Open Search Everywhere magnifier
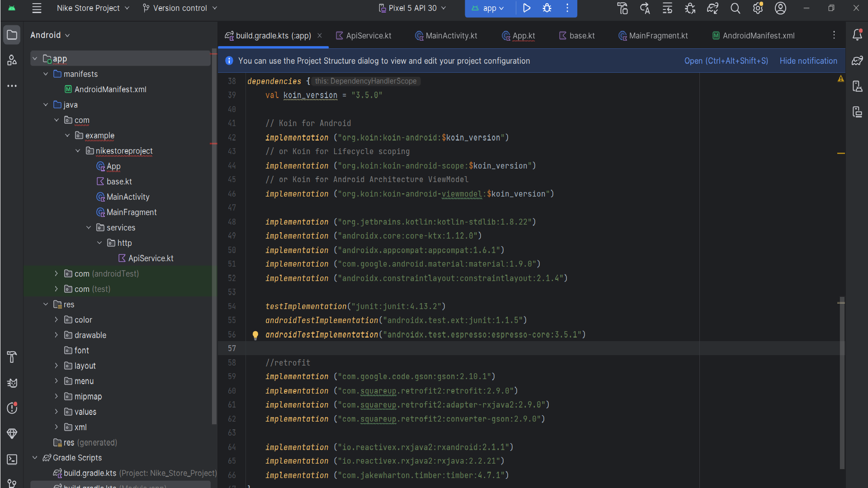The height and width of the screenshot is (488, 868). coord(736,8)
